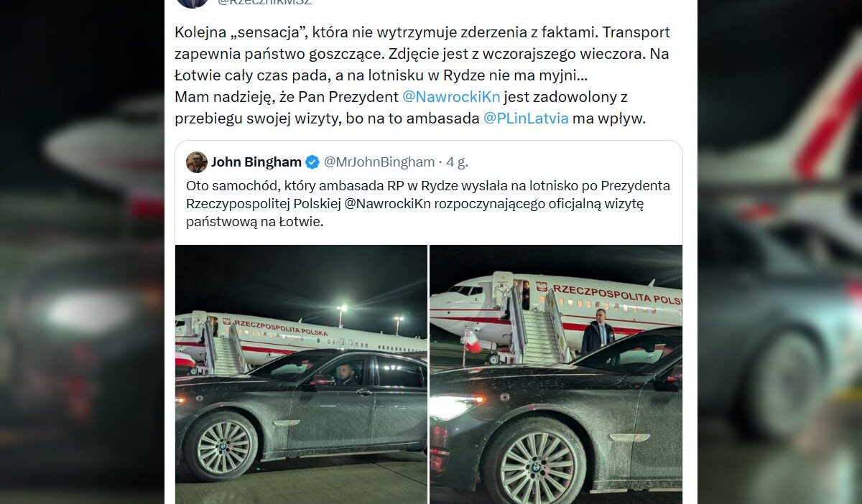The height and width of the screenshot is (504, 862).
Task: Click the main tweet text starting 'Kolejna sensacja'
Action: pyautogui.click(x=422, y=75)
